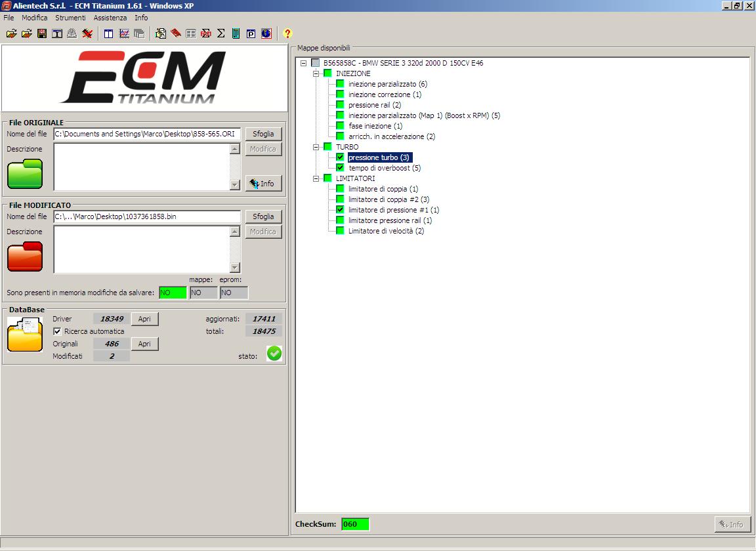The image size is (756, 551).
Task: Click the modified file name path field
Action: coord(147,216)
